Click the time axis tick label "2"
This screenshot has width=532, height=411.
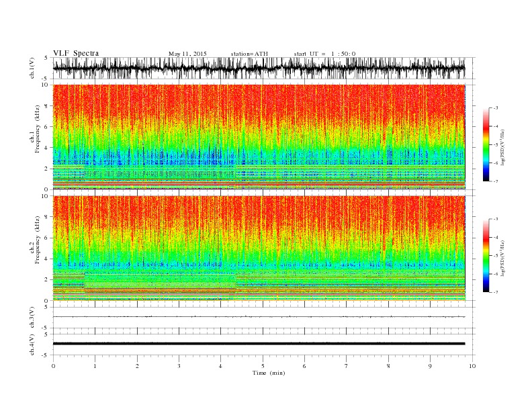[x=137, y=366]
